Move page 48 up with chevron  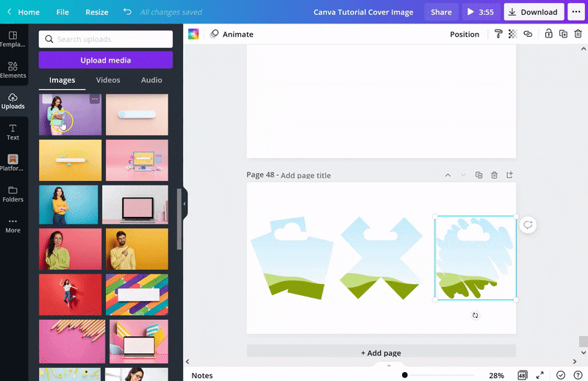coord(448,175)
